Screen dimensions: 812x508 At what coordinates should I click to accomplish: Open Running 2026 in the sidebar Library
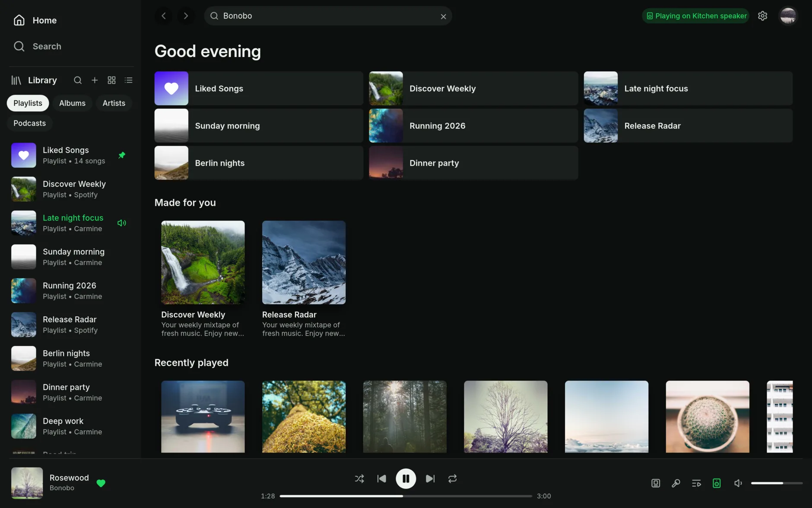(x=71, y=291)
